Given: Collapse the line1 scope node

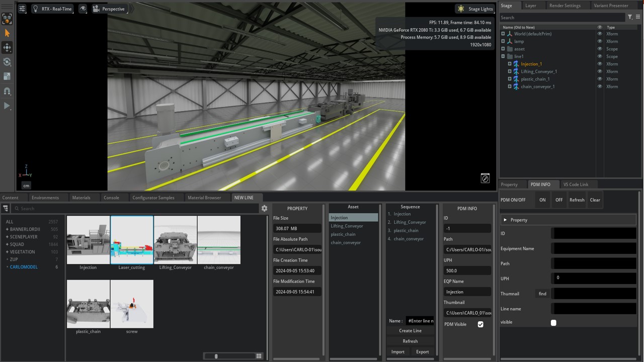Looking at the screenshot, I should (x=503, y=56).
